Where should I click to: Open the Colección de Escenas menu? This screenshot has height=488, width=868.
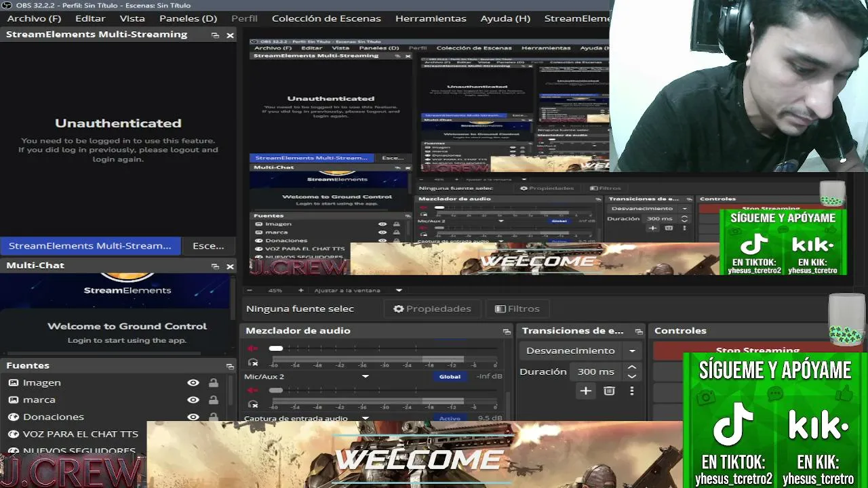pos(326,18)
